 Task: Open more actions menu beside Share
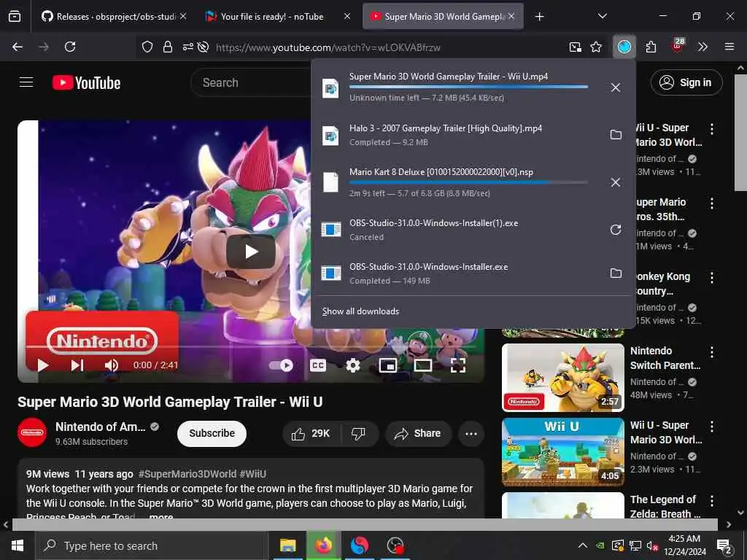tap(471, 434)
